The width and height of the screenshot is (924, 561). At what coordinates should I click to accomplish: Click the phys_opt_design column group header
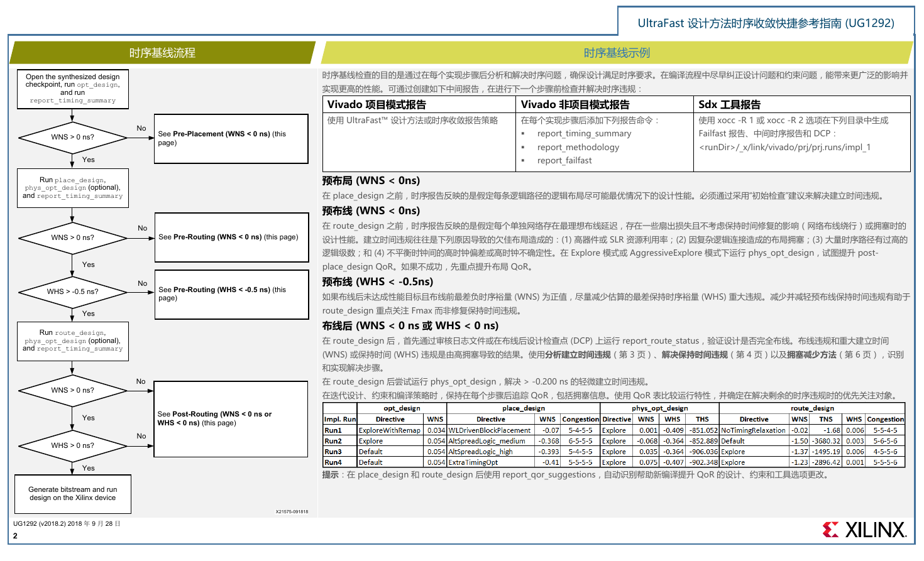click(x=659, y=408)
